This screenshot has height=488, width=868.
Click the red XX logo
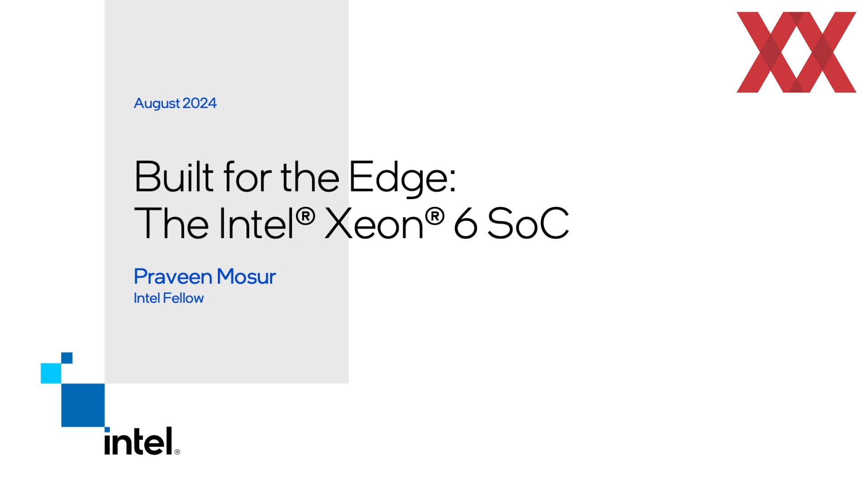click(x=796, y=52)
